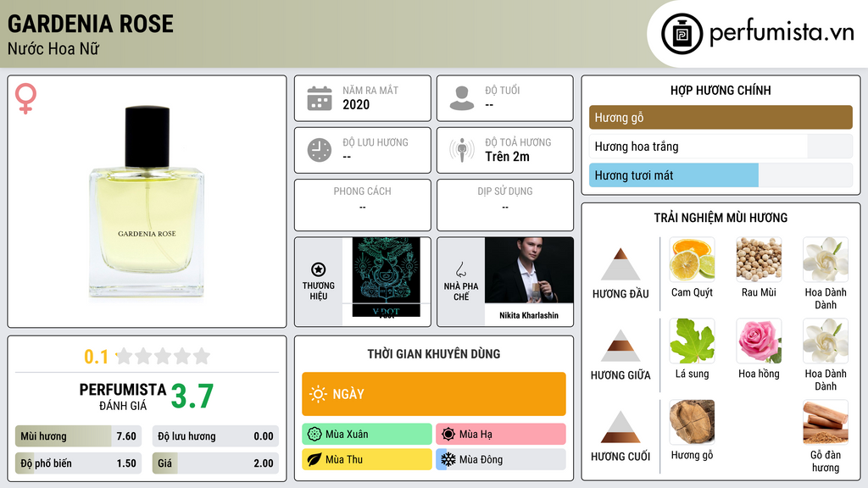The width and height of the screenshot is (868, 488).
Task: Click the Trải Nghiệm Mùi Hương heading
Action: click(721, 218)
